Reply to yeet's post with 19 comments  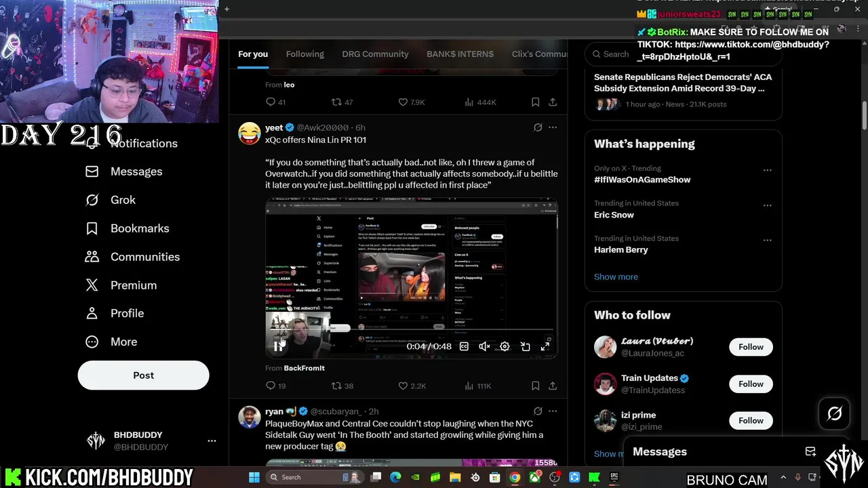tap(275, 386)
